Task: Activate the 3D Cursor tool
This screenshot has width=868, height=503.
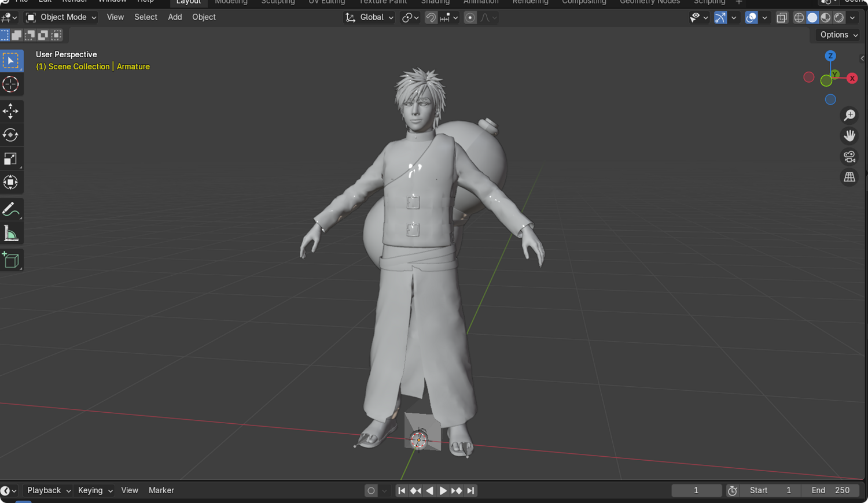Action: (11, 84)
